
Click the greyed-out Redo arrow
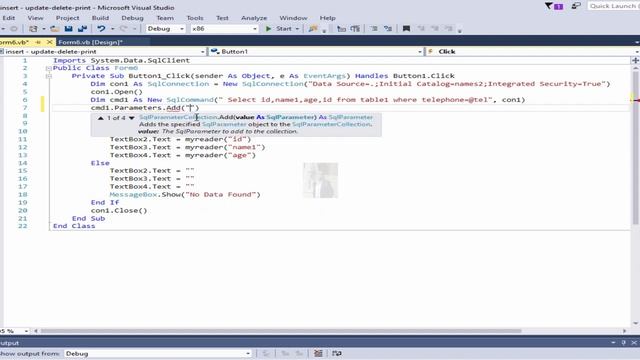coord(123,29)
